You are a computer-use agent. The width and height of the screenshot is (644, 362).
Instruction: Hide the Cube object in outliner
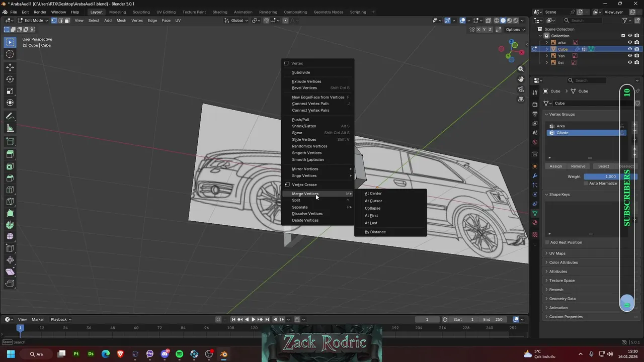pyautogui.click(x=630, y=49)
